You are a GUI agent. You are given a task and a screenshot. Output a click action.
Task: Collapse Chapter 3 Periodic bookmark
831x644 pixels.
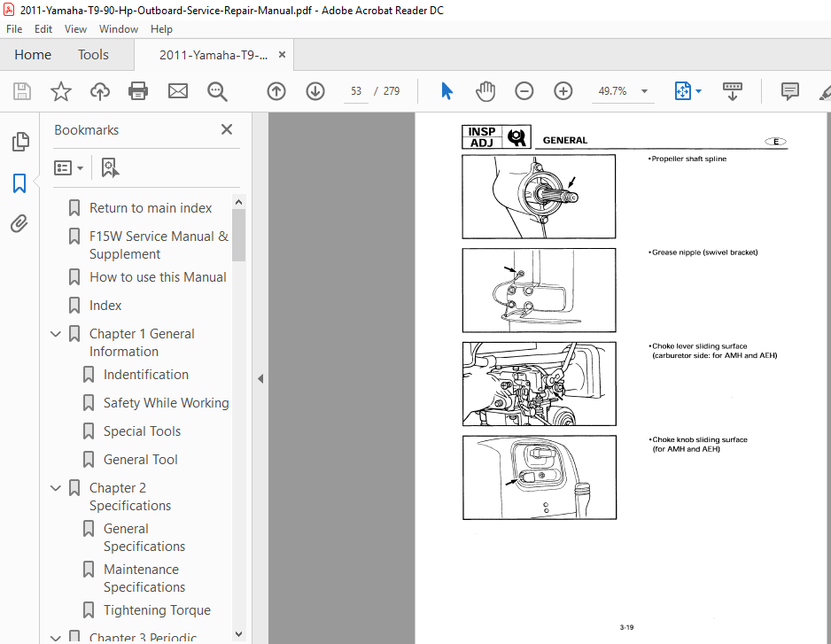click(56, 638)
